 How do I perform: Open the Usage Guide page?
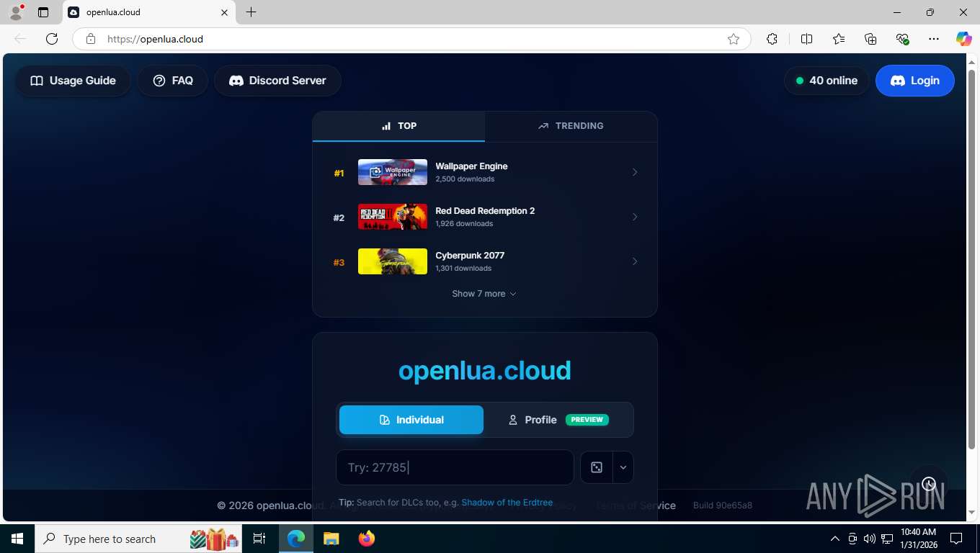click(73, 81)
